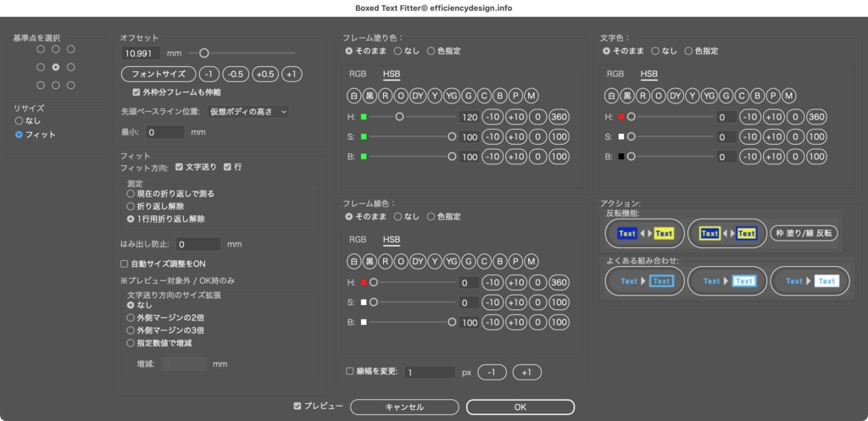This screenshot has width=868, height=421.
Task: Pick DY preset in frame fill color
Action: (418, 97)
